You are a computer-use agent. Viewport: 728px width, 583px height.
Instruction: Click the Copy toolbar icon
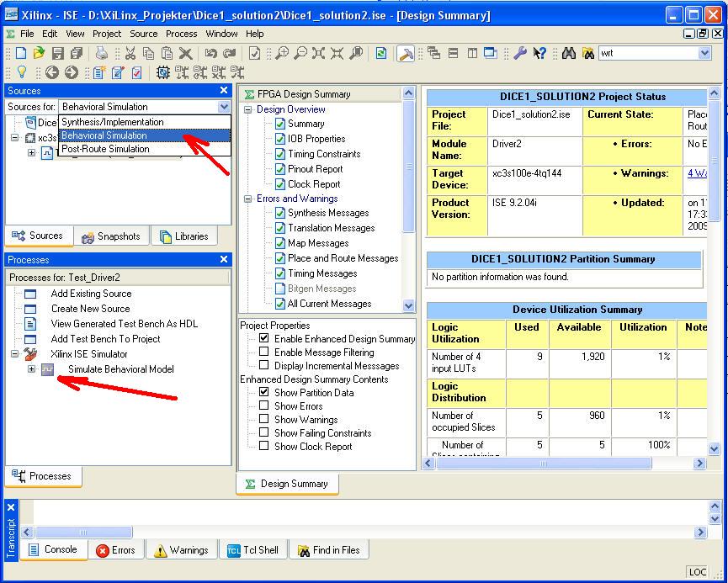149,53
